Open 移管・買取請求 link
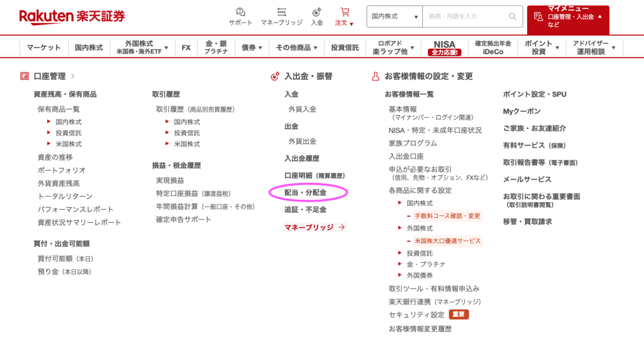 (x=528, y=221)
